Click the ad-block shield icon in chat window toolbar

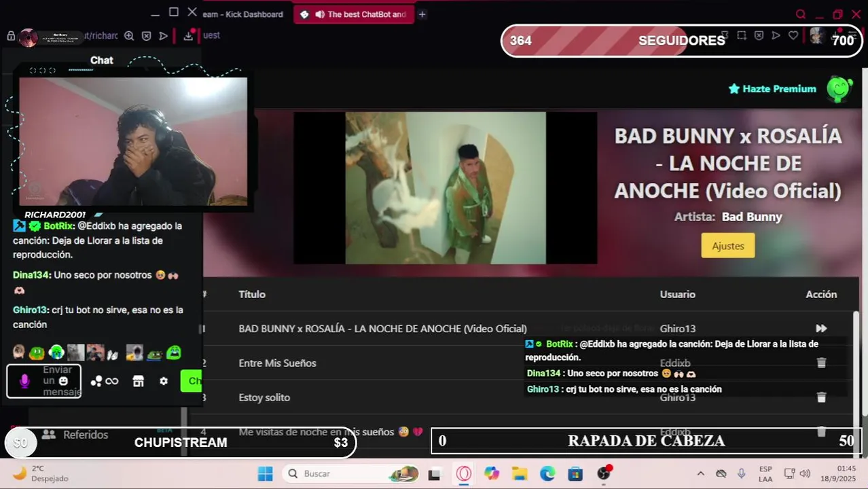[146, 36]
